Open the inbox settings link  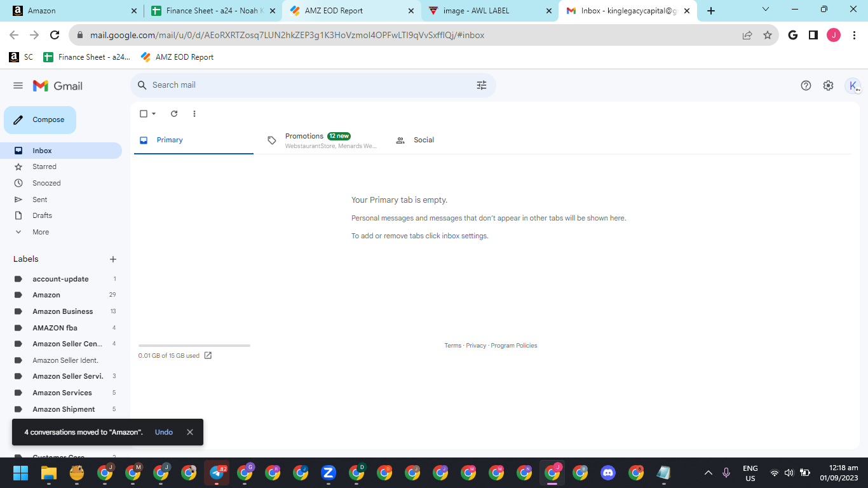tap(465, 236)
